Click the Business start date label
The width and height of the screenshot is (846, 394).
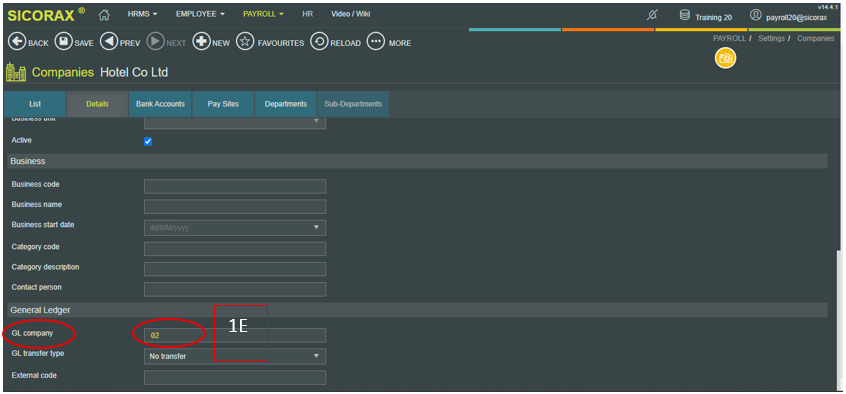coord(43,225)
